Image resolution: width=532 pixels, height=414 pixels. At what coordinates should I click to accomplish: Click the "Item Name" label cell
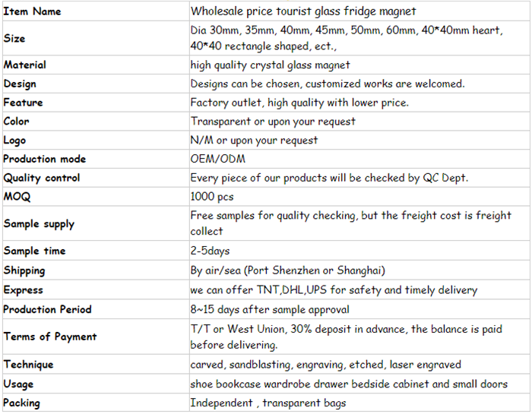tap(33, 11)
